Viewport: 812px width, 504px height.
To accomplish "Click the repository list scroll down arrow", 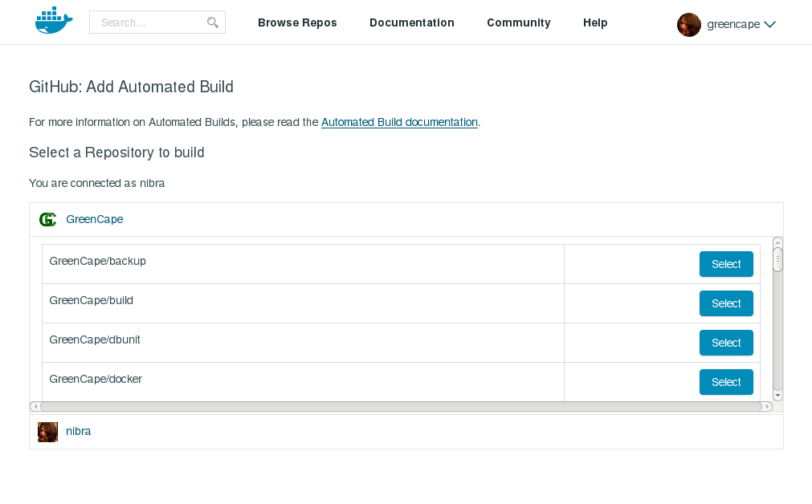I will (x=777, y=396).
